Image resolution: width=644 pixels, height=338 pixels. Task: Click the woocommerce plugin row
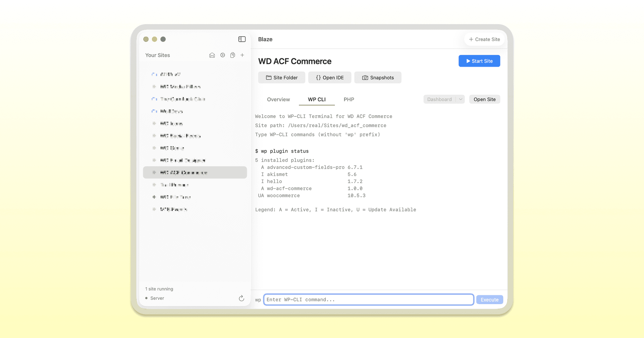coord(312,195)
